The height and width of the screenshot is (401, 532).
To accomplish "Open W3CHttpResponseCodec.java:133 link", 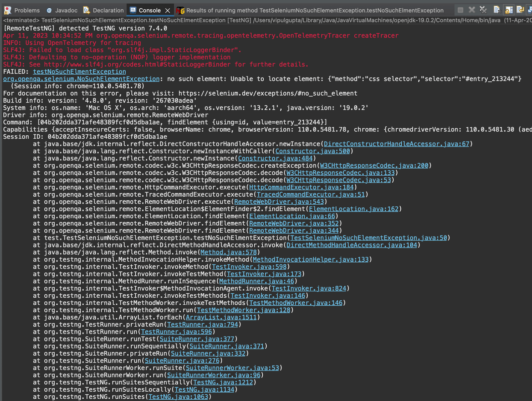I will [x=340, y=173].
